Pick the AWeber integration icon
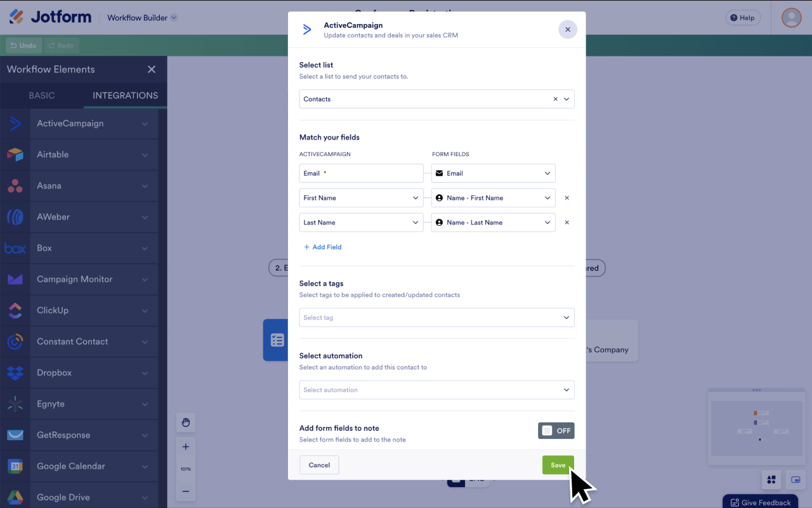812x508 pixels. click(x=15, y=217)
